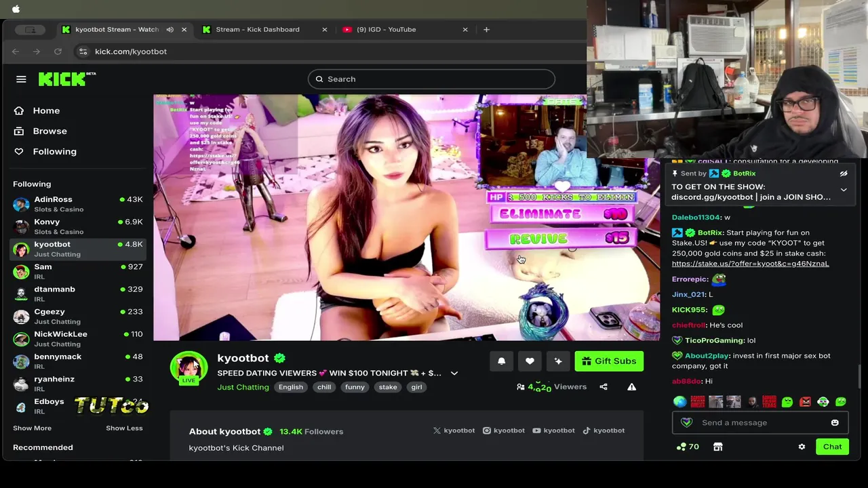Click the globe emote in quick emotes
This screenshot has width=868, height=488.
(679, 402)
